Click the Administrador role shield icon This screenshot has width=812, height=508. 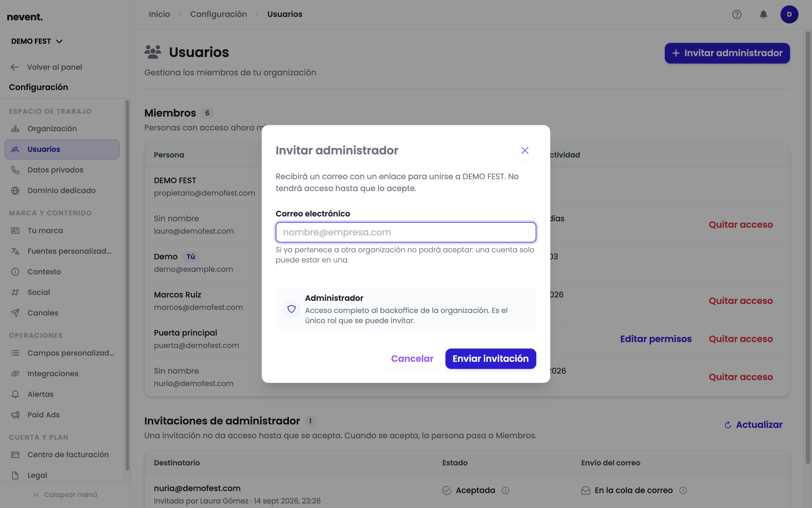291,309
